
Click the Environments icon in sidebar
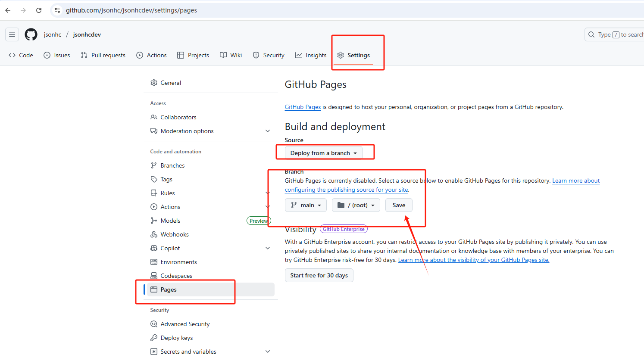pyautogui.click(x=154, y=262)
